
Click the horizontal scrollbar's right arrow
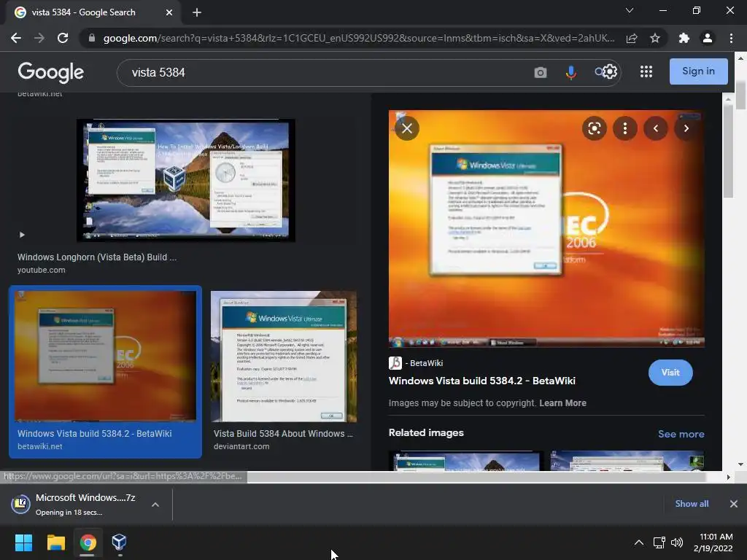(x=728, y=477)
